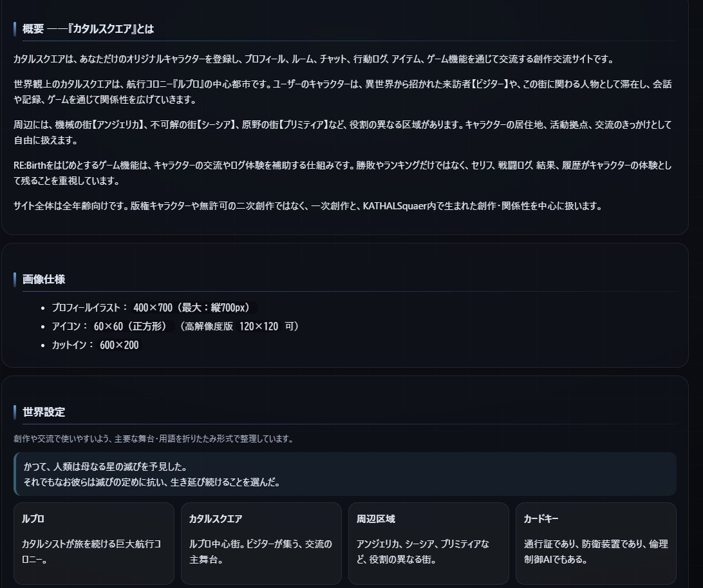Click the 120×120 high-resolution value
The width and height of the screenshot is (703, 588).
pos(259,326)
